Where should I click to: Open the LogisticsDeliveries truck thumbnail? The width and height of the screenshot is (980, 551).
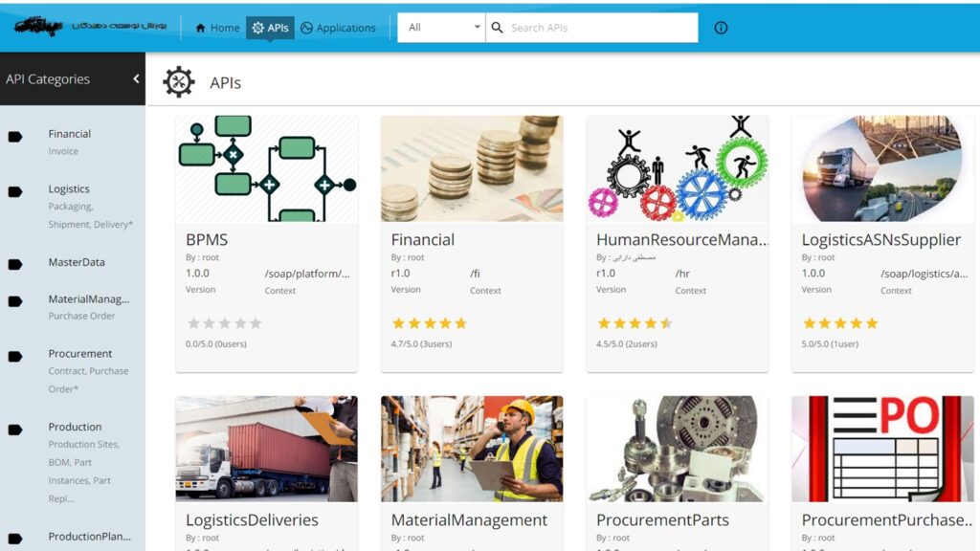coord(266,449)
